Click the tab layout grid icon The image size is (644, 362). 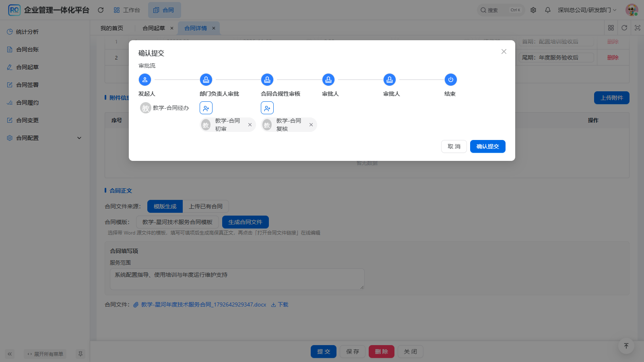click(611, 28)
